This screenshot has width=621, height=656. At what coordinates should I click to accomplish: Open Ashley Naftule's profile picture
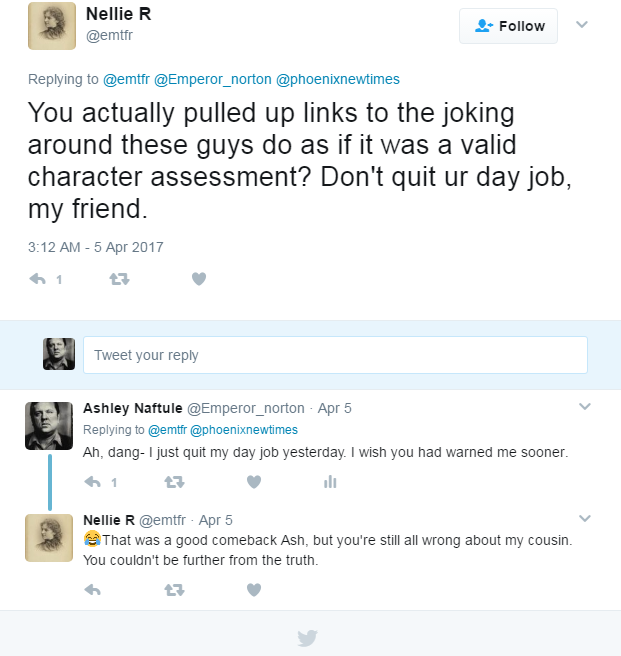[x=48, y=426]
